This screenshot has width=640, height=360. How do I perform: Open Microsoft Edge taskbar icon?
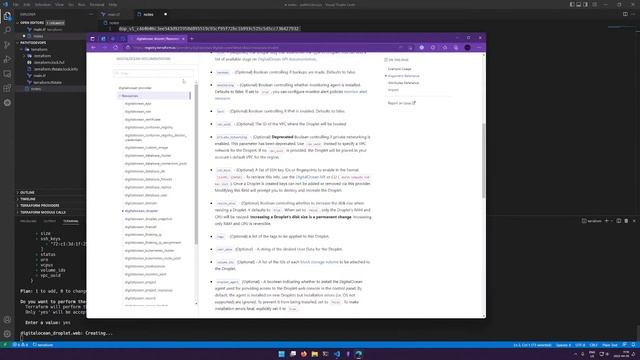pyautogui.click(x=359, y=354)
